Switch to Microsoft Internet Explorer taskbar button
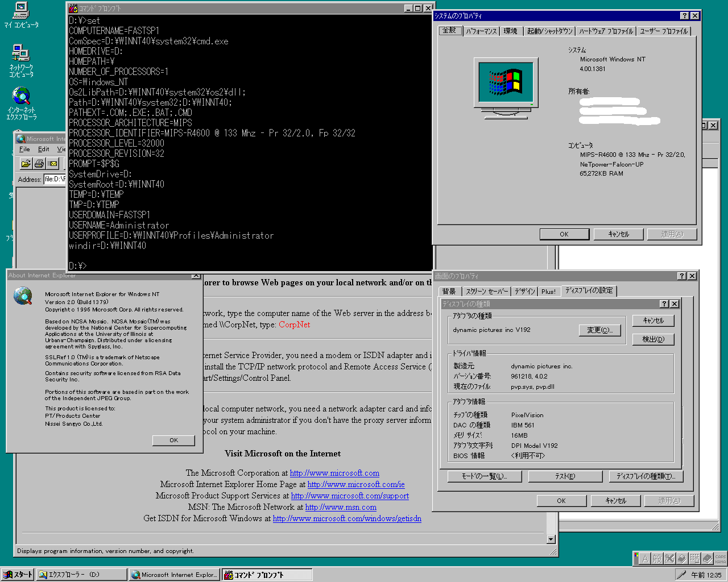The height and width of the screenshot is (582, 728). point(174,575)
